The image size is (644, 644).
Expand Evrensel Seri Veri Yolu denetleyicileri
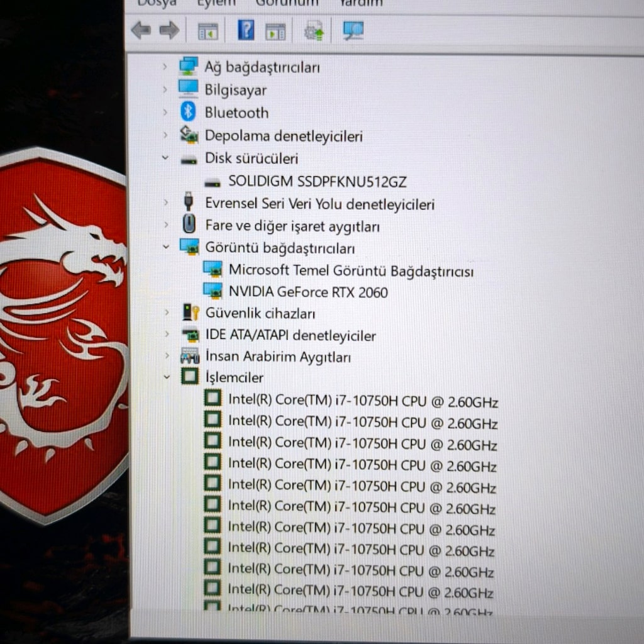pos(166,203)
